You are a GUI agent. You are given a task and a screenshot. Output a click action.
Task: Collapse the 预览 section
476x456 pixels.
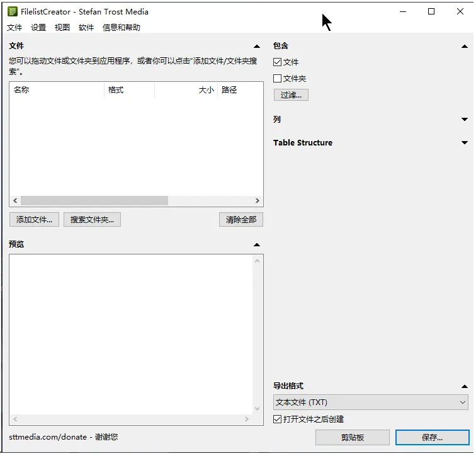(x=257, y=245)
